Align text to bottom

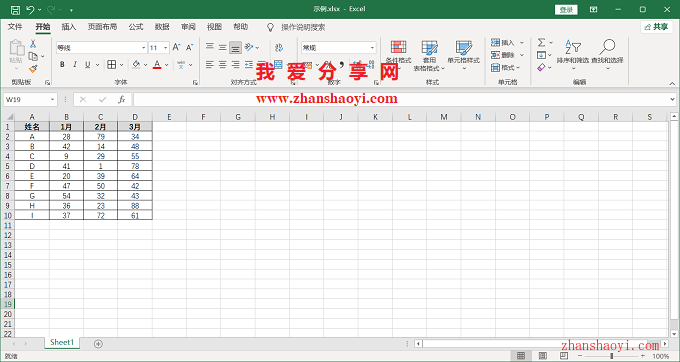235,47
